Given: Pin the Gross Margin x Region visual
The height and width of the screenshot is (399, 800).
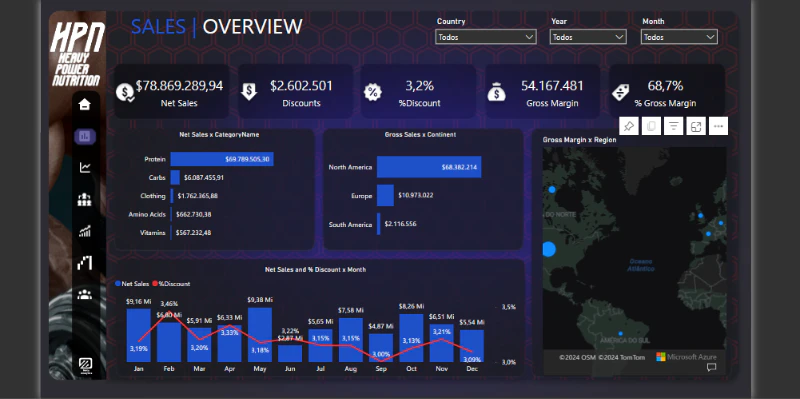Looking at the screenshot, I should click(629, 126).
